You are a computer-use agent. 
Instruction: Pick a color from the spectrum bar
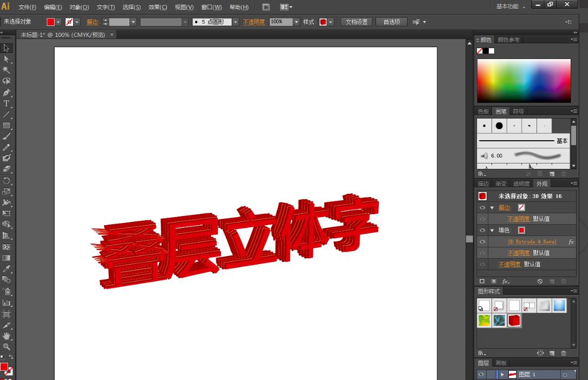524,81
